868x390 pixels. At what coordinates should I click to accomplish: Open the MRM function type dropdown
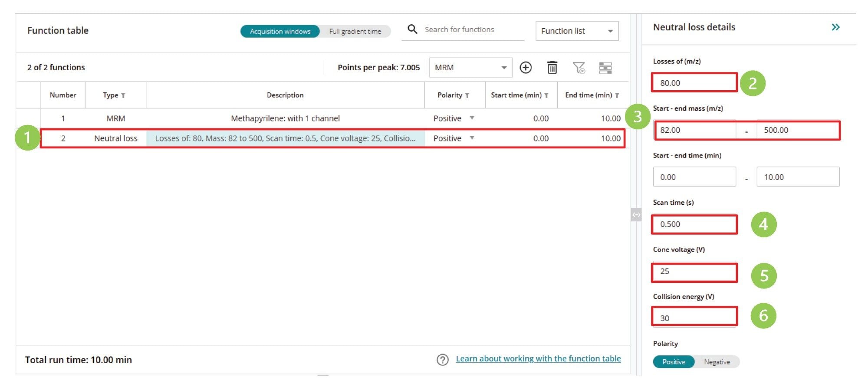(470, 68)
